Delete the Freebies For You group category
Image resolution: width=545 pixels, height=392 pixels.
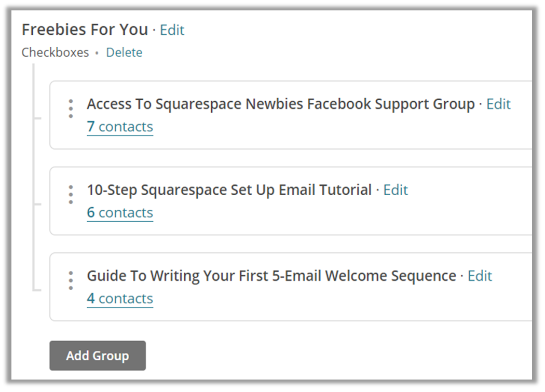(x=124, y=52)
